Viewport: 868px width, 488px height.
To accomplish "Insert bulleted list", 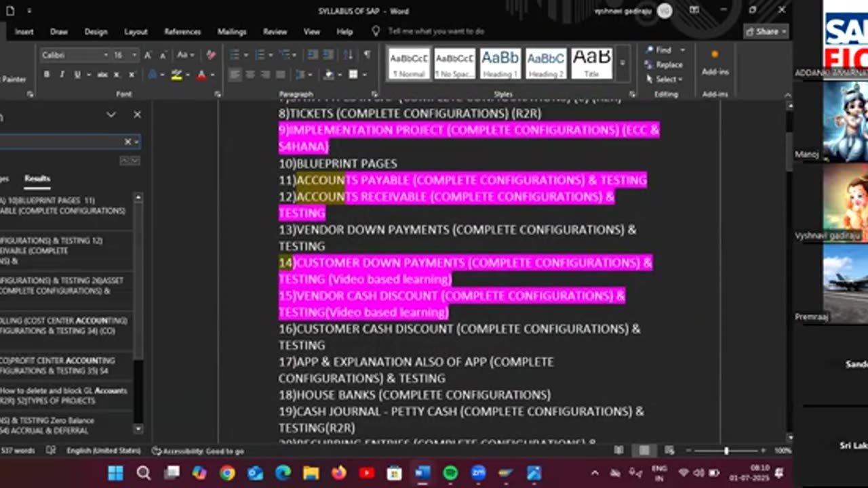I will pyautogui.click(x=235, y=55).
